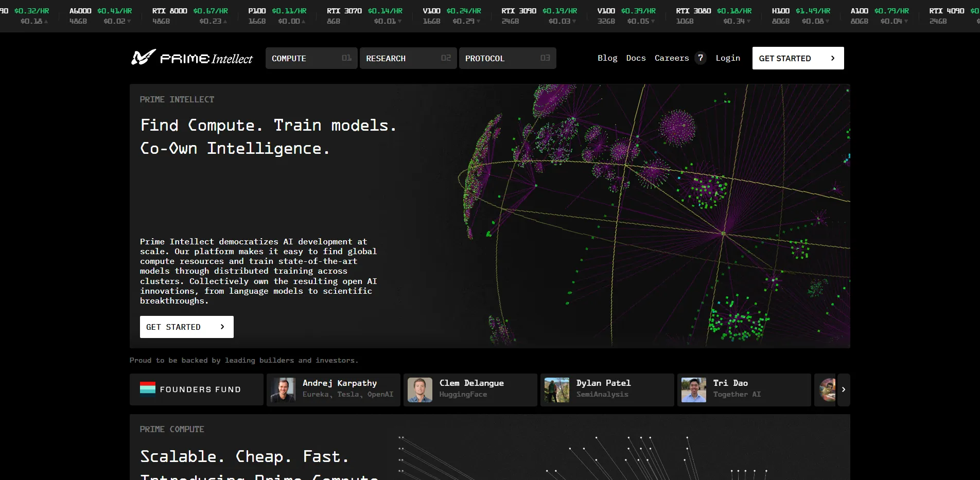Viewport: 980px width, 480px height.
Task: Click the Careers open positions badge 7
Action: [x=700, y=58]
